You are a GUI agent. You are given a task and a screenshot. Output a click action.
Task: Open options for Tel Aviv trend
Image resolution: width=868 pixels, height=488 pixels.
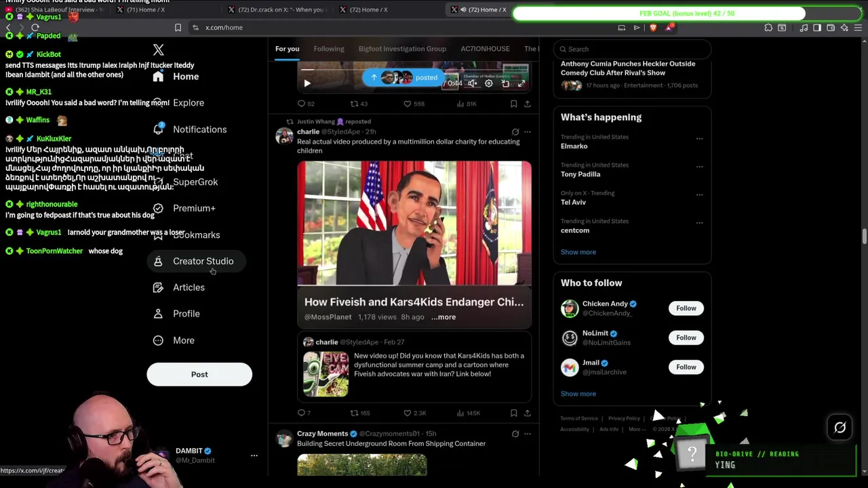click(699, 195)
